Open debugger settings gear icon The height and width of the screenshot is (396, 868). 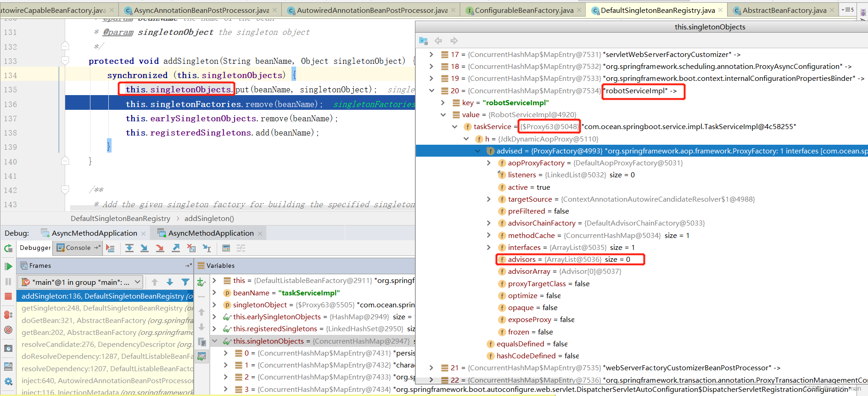8,381
